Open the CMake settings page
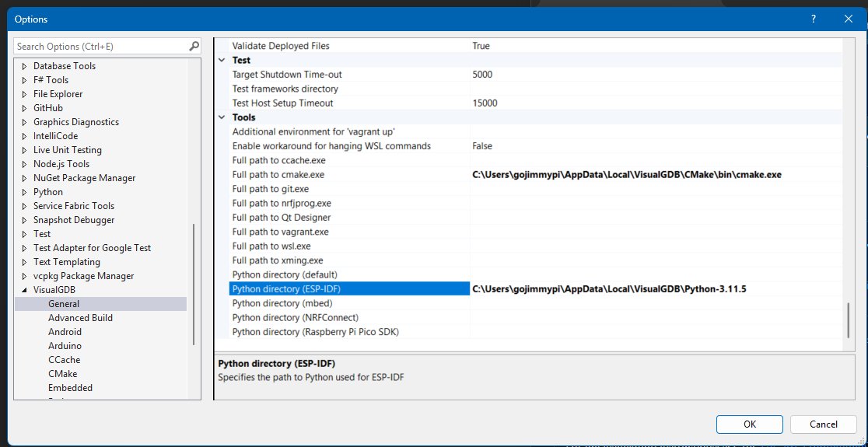 (x=62, y=374)
